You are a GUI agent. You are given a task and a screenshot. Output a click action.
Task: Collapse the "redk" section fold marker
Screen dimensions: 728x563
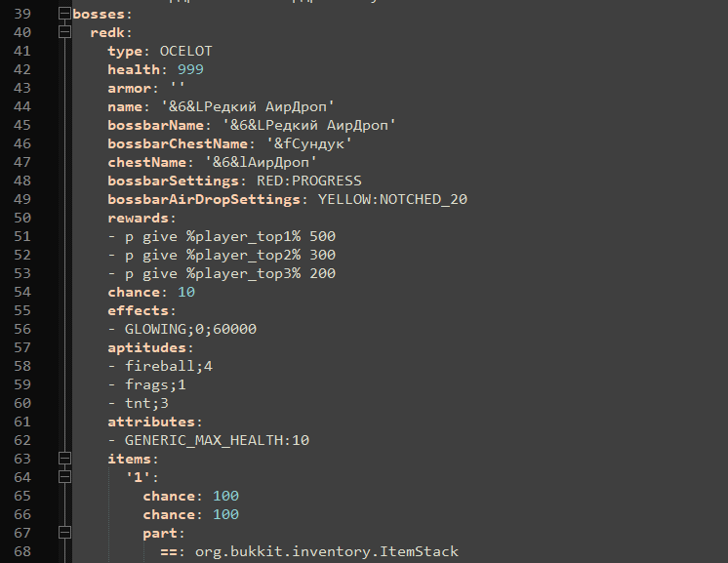coord(64,33)
